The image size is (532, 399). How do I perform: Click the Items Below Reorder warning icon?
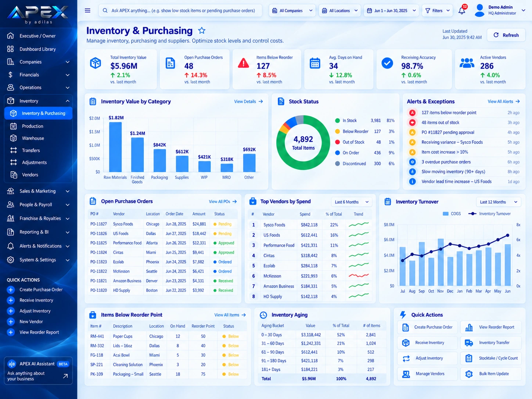(243, 63)
